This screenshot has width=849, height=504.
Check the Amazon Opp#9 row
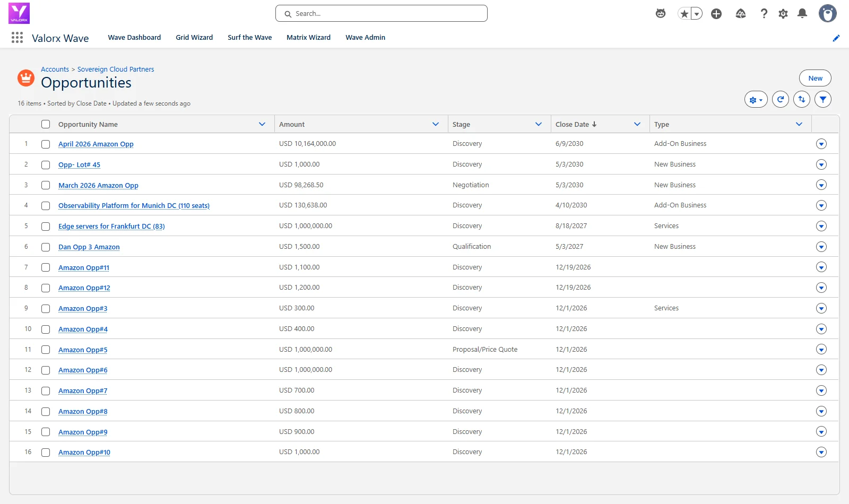click(46, 432)
